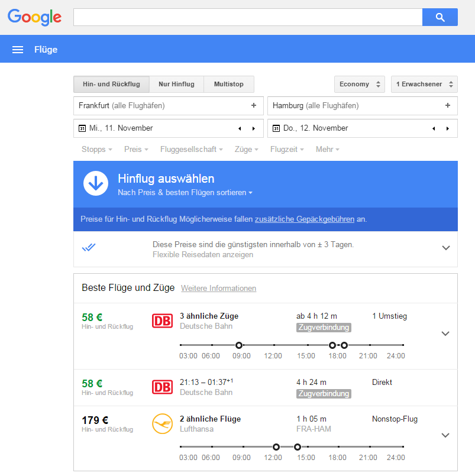Click the zusätzliche Gepäckgebühren link

[305, 219]
